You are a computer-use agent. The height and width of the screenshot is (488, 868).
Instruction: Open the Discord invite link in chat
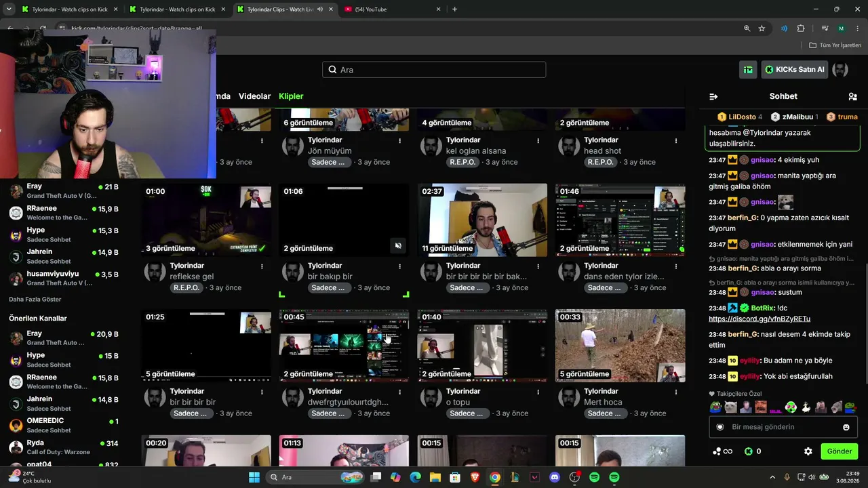tap(759, 319)
